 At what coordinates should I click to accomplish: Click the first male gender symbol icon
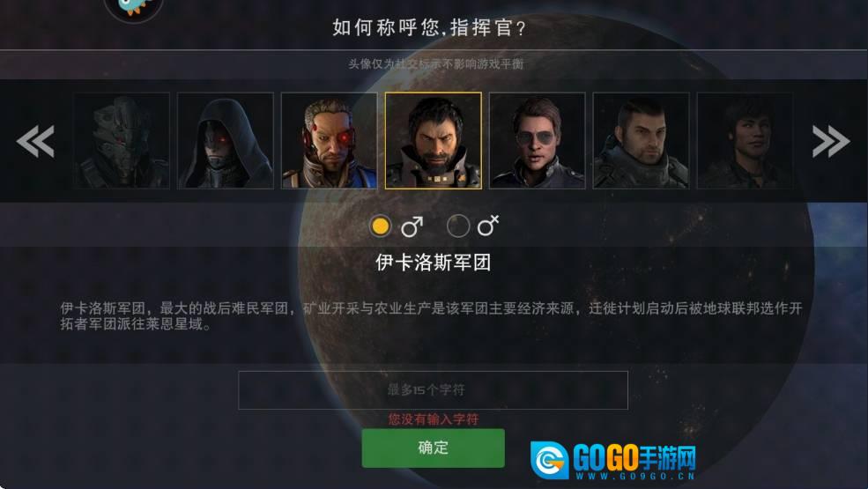tap(412, 226)
